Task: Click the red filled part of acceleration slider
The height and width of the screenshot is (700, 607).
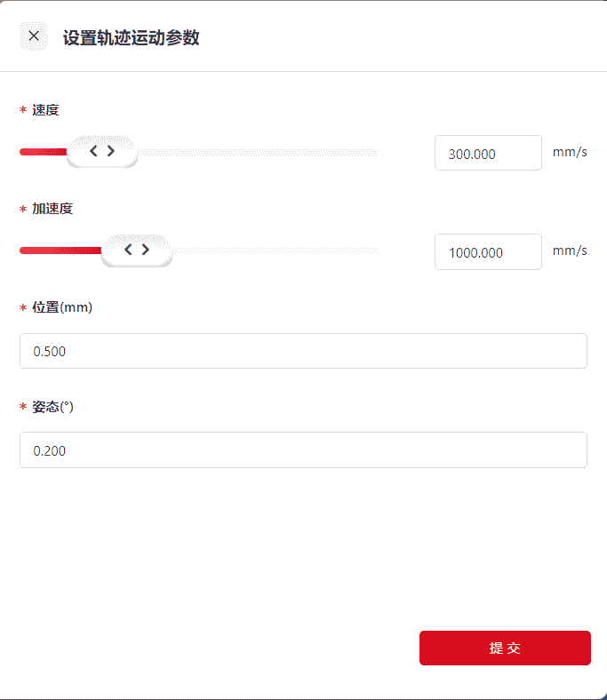Action: tap(59, 251)
